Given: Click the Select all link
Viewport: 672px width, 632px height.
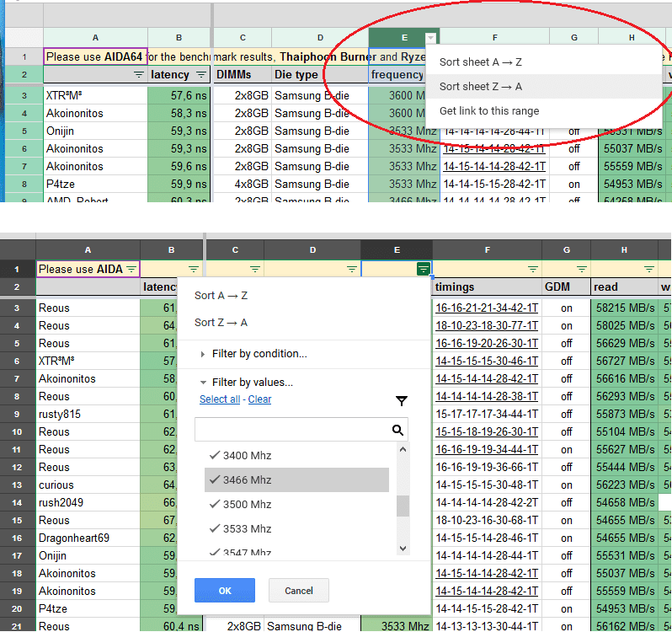Looking at the screenshot, I should tap(220, 399).
